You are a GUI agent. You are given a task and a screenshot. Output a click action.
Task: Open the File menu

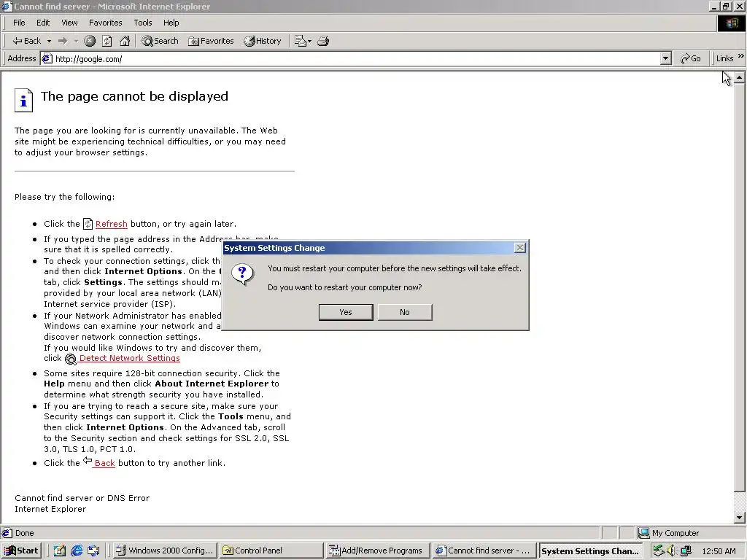[x=19, y=23]
